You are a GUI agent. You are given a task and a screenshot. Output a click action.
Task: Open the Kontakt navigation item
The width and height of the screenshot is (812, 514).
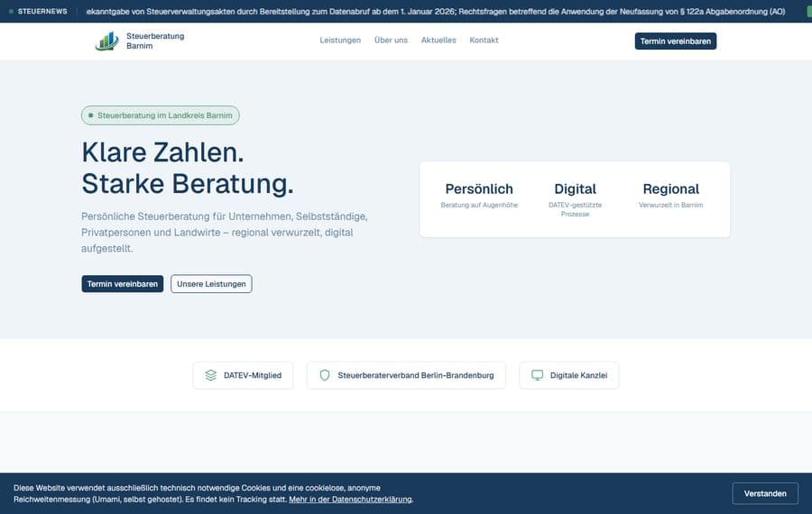(x=484, y=41)
